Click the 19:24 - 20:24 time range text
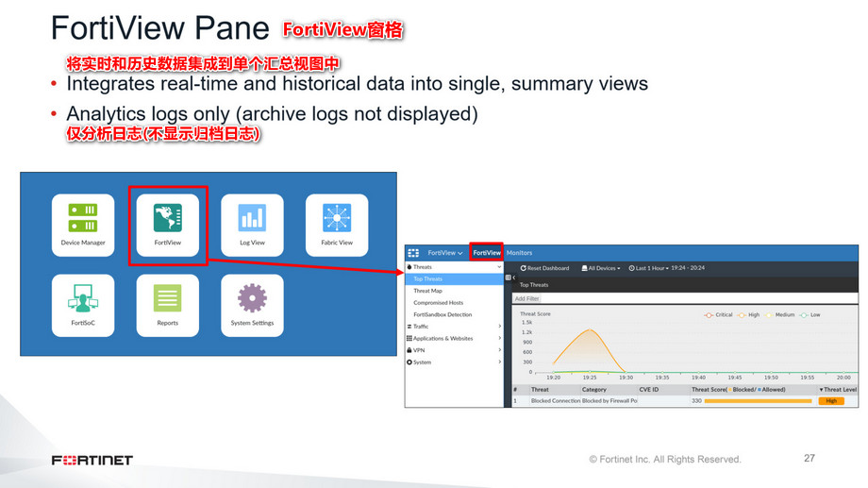 pyautogui.click(x=688, y=268)
